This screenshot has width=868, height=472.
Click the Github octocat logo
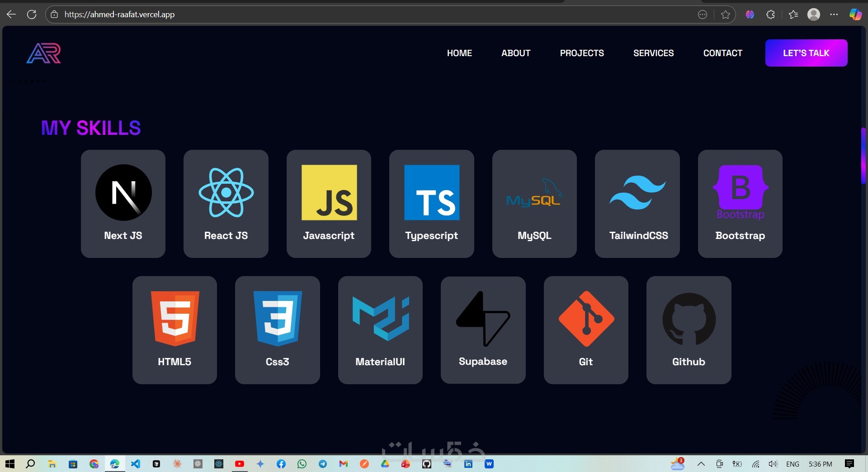point(689,319)
